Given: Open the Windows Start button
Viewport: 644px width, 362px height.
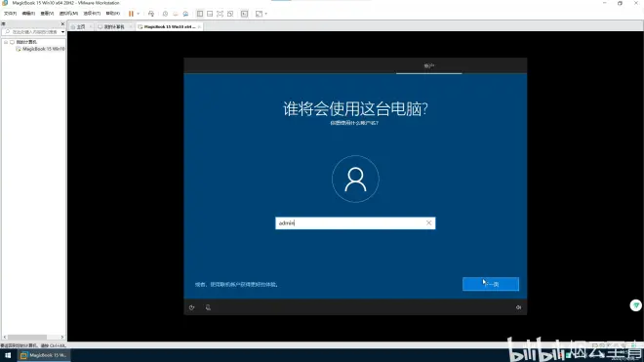Looking at the screenshot, I should click(x=8, y=355).
